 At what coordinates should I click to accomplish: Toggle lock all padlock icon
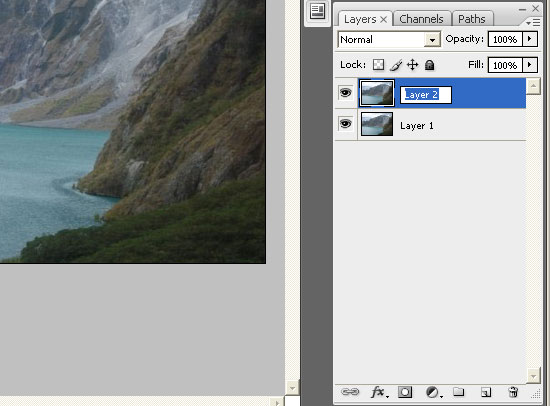[429, 65]
